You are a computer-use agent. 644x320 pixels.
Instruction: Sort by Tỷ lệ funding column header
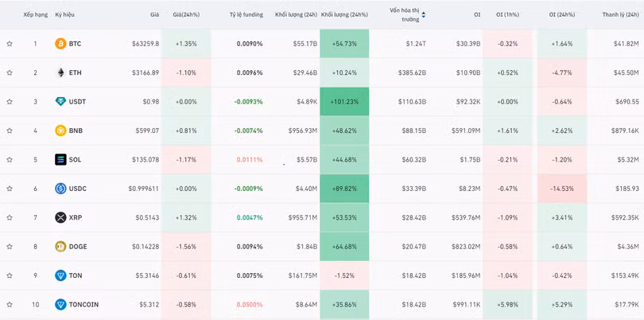pos(246,14)
